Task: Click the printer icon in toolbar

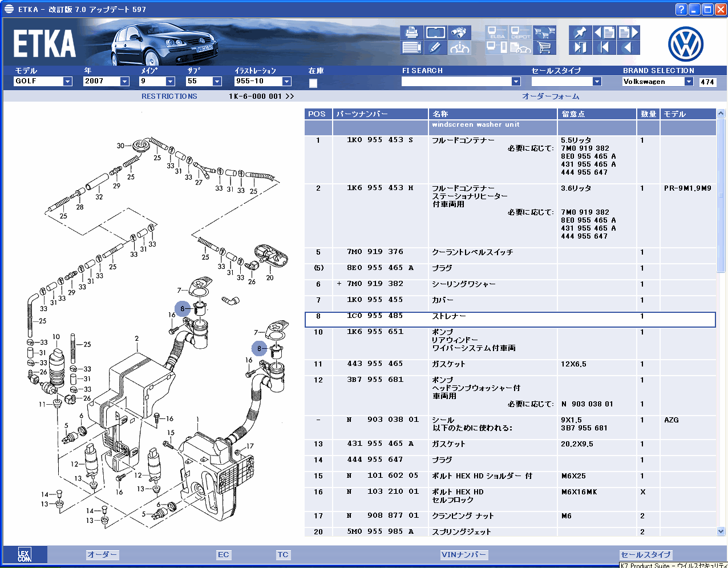Action: pyautogui.click(x=411, y=33)
